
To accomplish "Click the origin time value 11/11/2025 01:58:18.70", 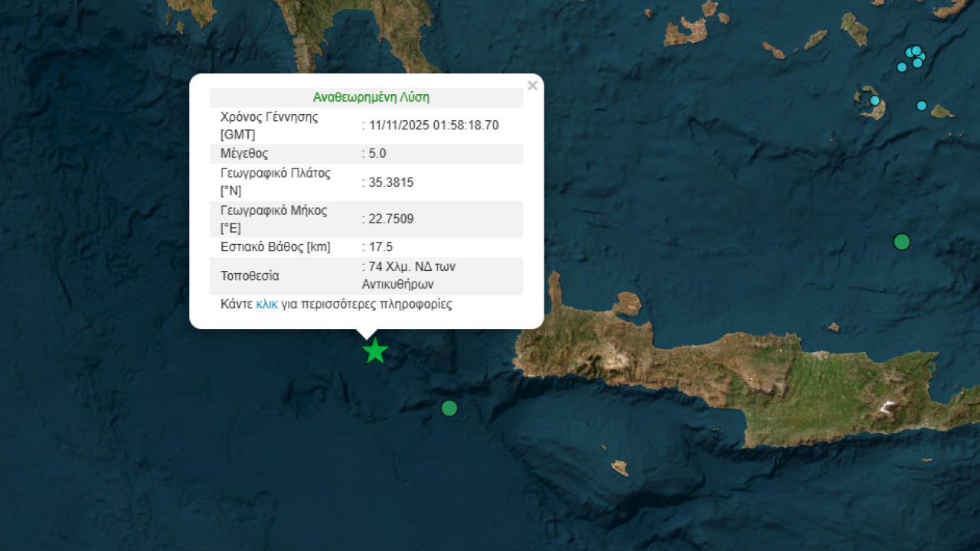I will tap(433, 126).
